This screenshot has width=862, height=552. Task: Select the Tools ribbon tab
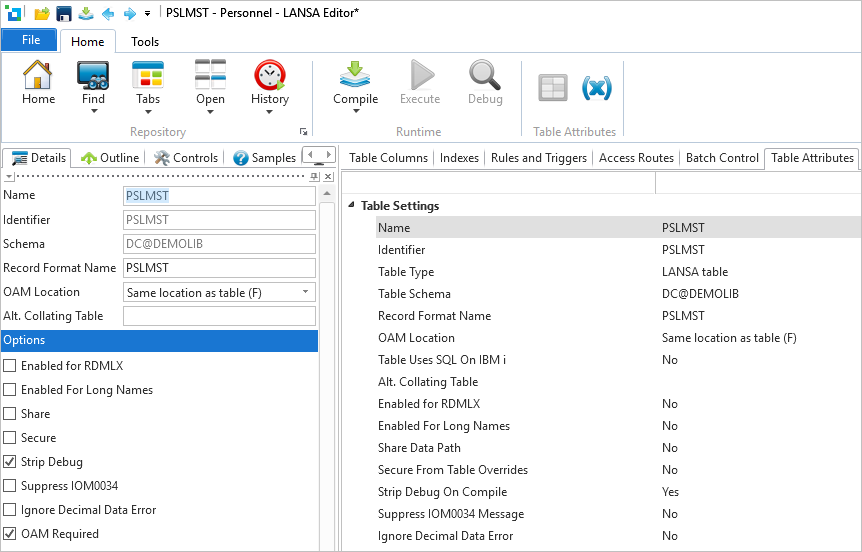[x=145, y=42]
